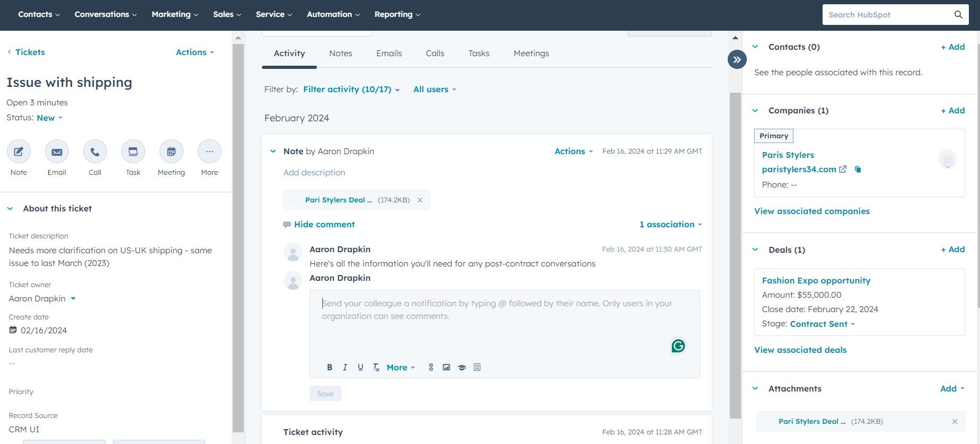
Task: Open the Filter activity (10/17) dropdown
Action: click(x=351, y=90)
